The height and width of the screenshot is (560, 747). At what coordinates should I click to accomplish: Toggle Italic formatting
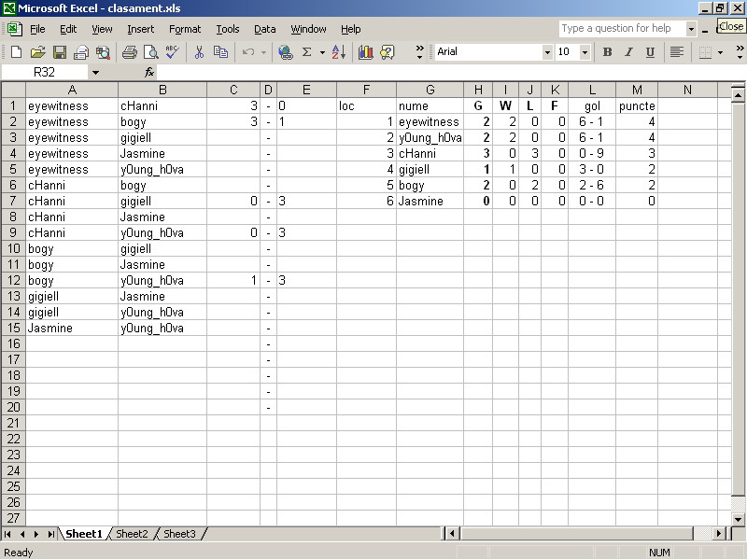[x=628, y=52]
